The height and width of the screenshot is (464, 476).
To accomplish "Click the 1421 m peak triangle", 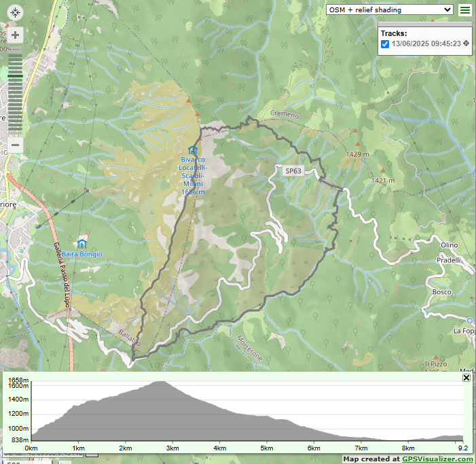I will click(x=383, y=171).
